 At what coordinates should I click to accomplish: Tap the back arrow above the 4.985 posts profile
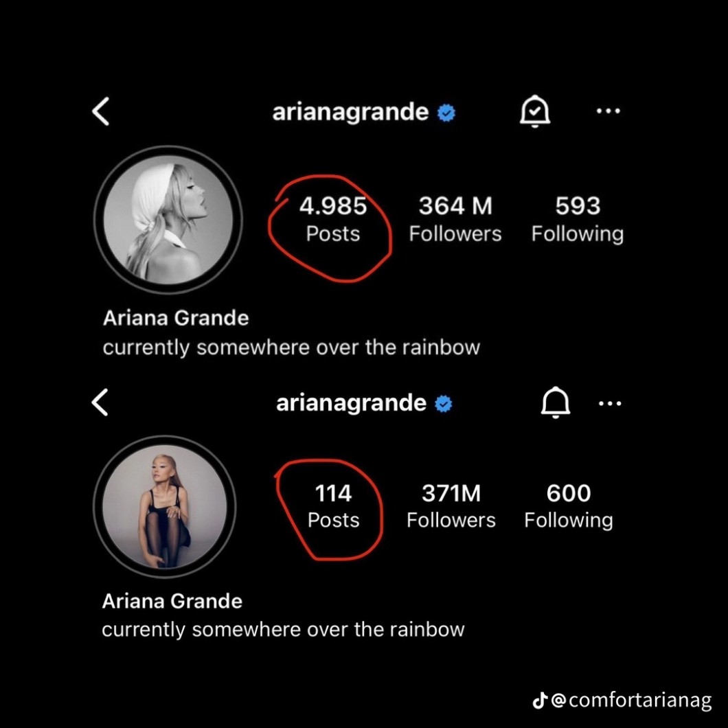(101, 111)
